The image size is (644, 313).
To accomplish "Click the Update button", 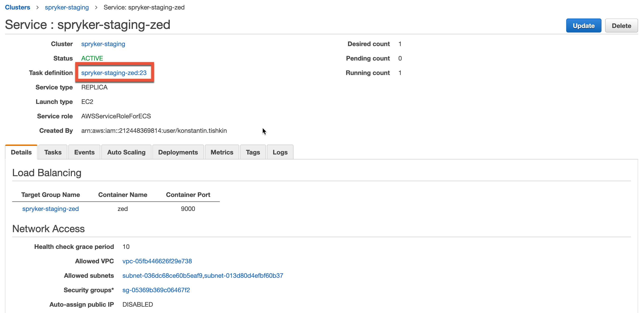I will pos(583,26).
